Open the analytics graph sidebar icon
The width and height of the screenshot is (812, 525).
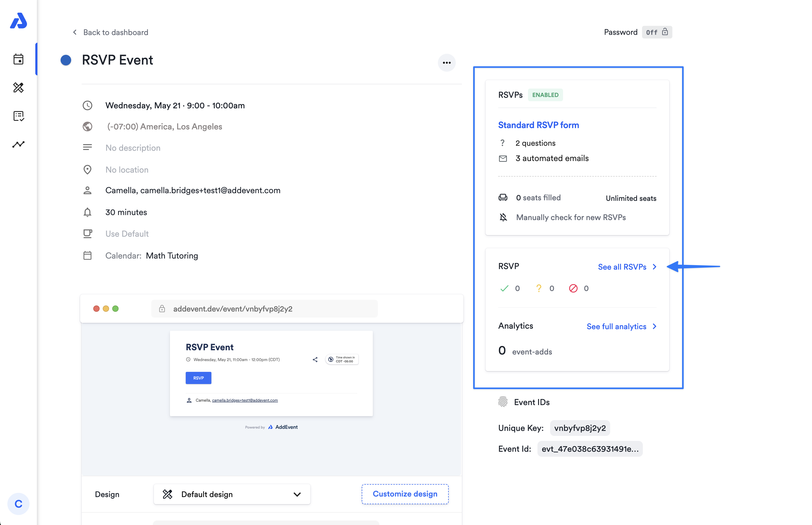18,144
